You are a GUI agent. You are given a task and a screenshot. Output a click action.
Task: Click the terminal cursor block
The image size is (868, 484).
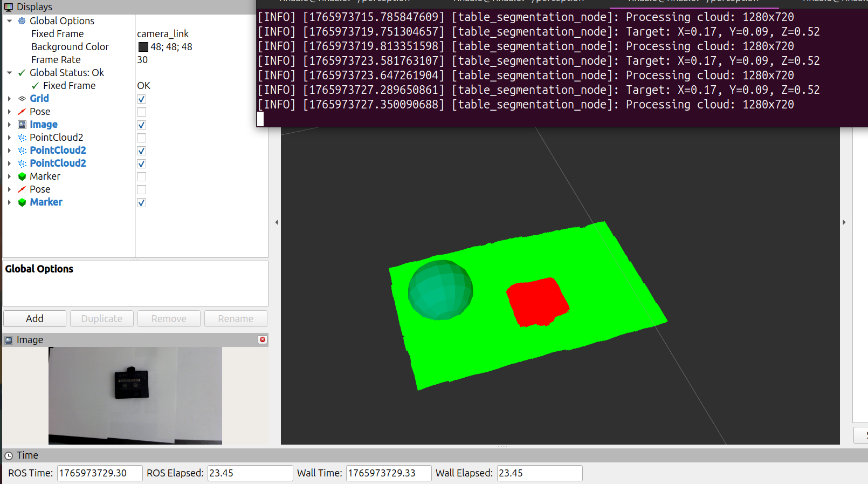[x=260, y=119]
